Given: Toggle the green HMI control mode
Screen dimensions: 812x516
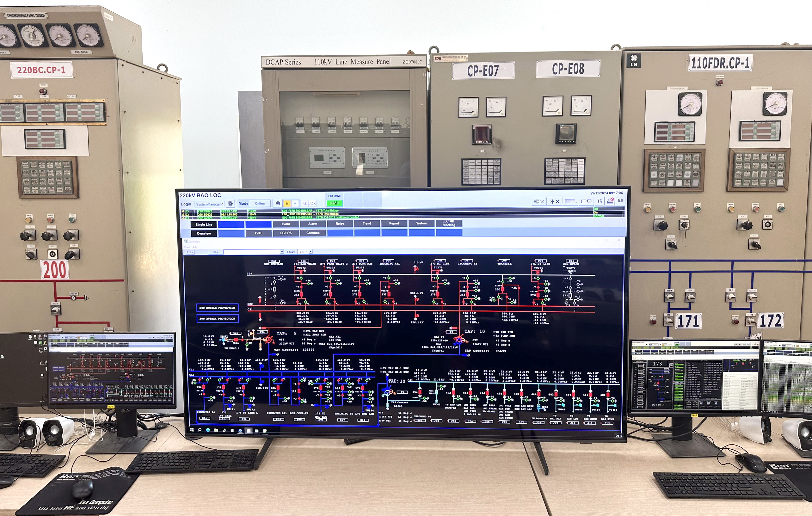Looking at the screenshot, I should pyautogui.click(x=334, y=203).
